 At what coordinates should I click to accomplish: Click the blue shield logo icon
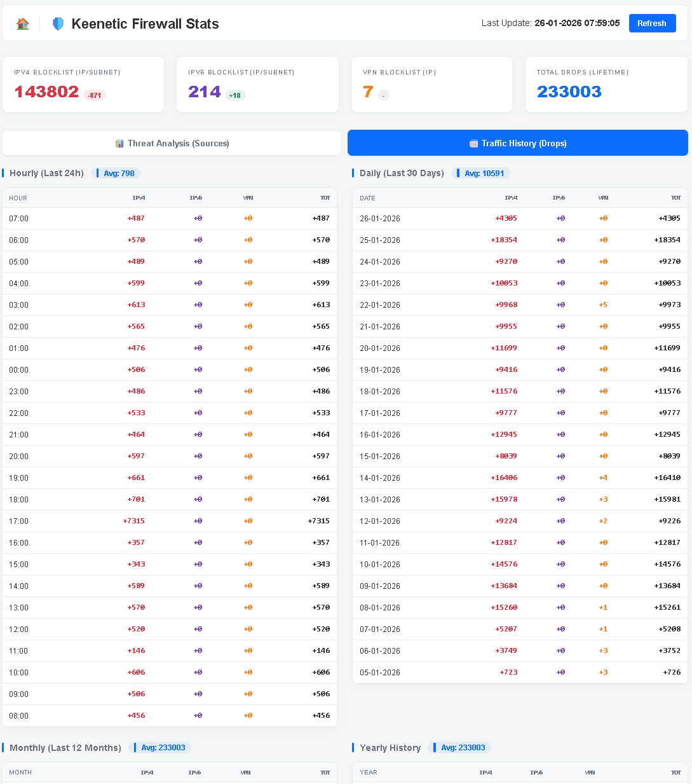[x=58, y=24]
